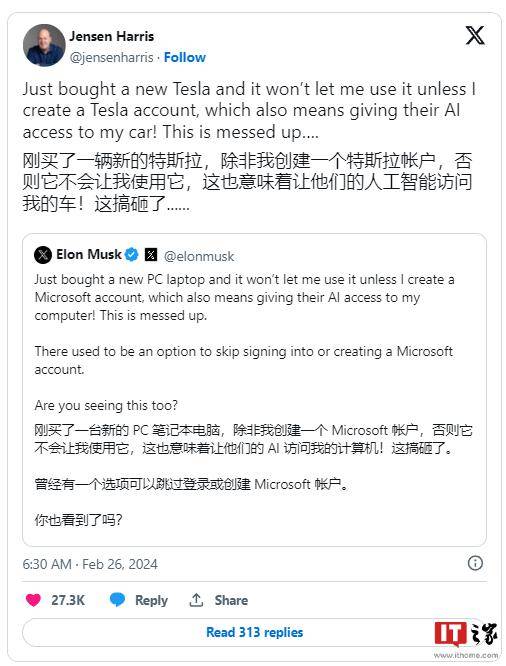The width and height of the screenshot is (506, 666).
Task: Click the Share label
Action: tap(231, 600)
